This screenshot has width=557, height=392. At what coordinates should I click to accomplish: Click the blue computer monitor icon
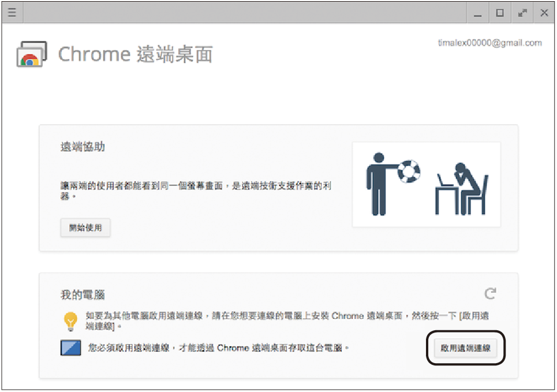70,348
